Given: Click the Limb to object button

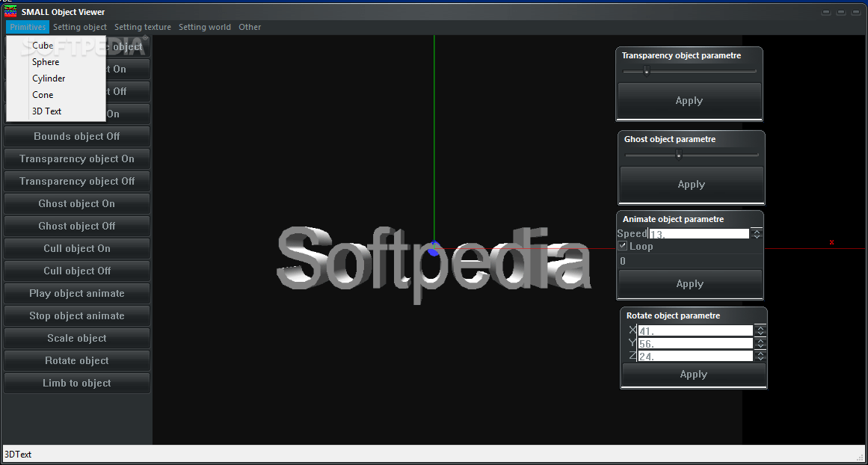Looking at the screenshot, I should point(77,383).
